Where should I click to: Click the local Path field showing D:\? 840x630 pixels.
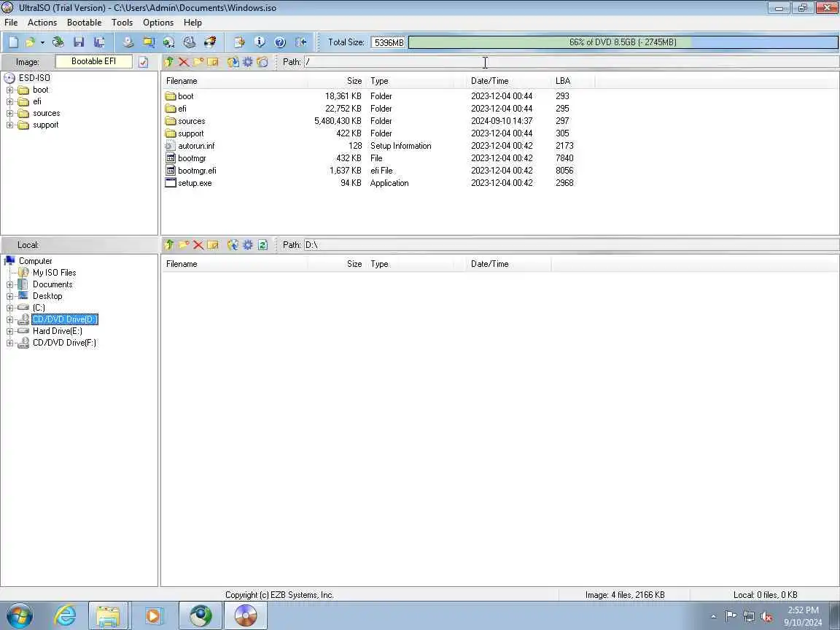570,245
